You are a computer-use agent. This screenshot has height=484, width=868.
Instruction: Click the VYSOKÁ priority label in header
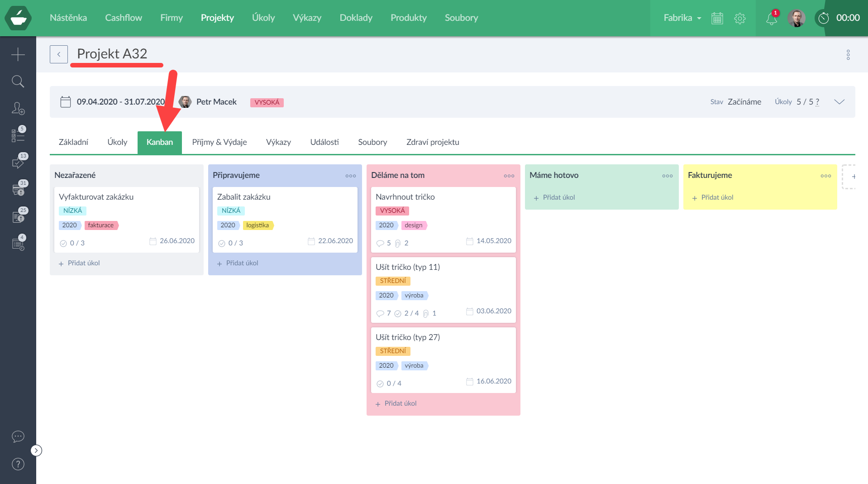(267, 102)
